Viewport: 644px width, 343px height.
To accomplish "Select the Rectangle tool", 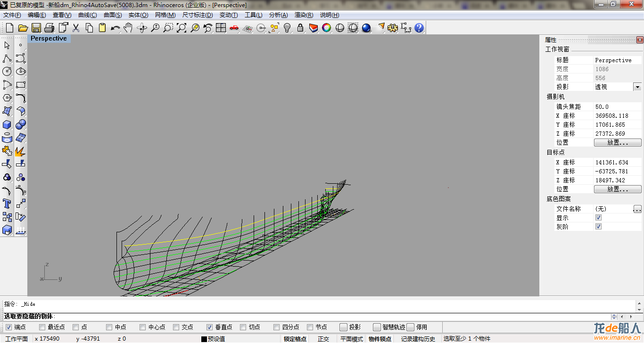I will pos(21,85).
